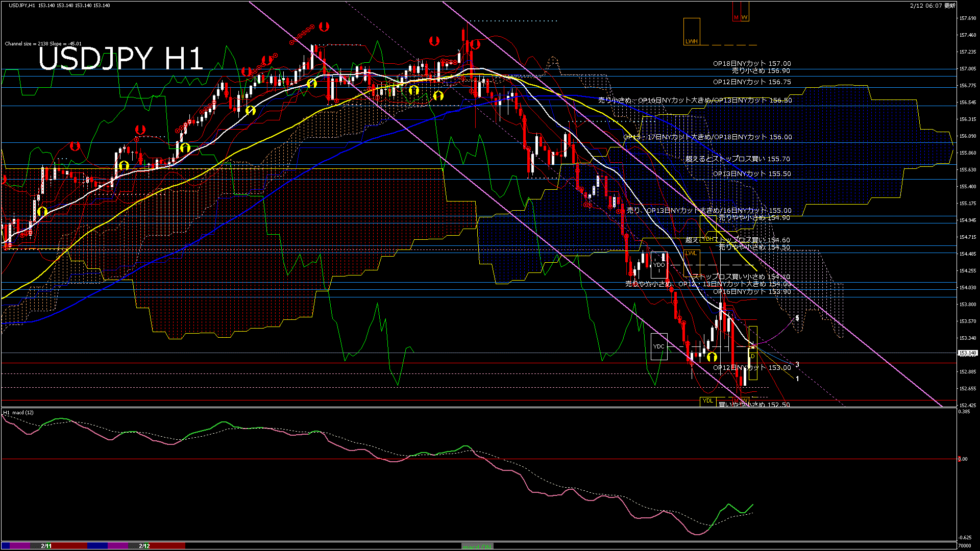The image size is (980, 551).
Task: Click the 2/12 06:07 更新 timestamp
Action: click(x=932, y=6)
